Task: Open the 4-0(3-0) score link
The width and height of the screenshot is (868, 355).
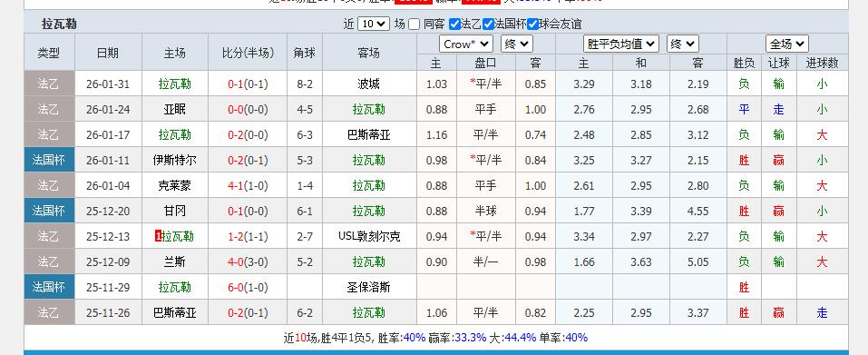Action: [x=248, y=262]
